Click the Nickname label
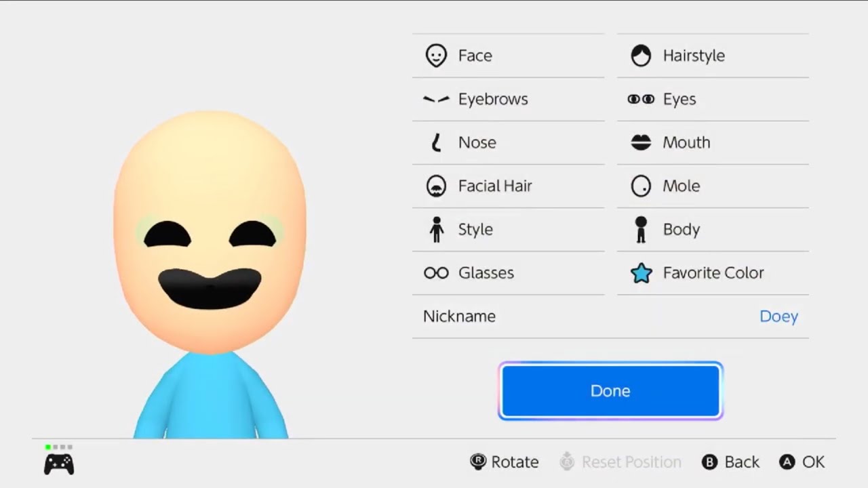This screenshot has width=868, height=488. tap(459, 316)
